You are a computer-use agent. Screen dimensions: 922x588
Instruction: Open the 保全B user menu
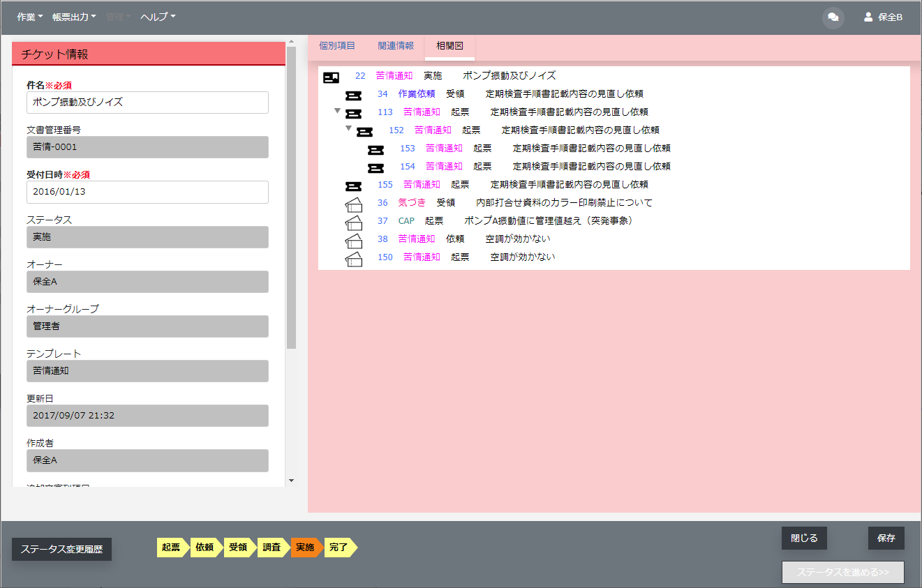pyautogui.click(x=883, y=17)
